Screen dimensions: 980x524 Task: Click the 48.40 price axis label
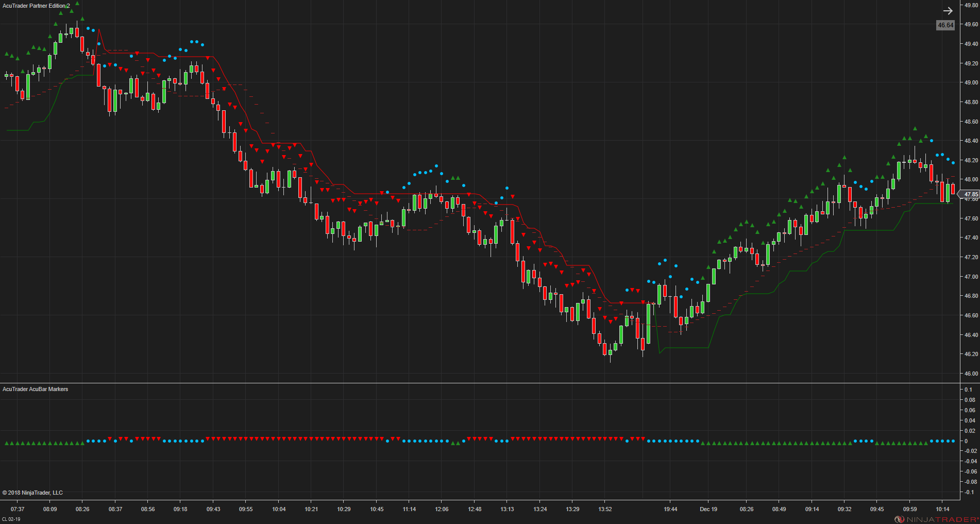[971, 141]
